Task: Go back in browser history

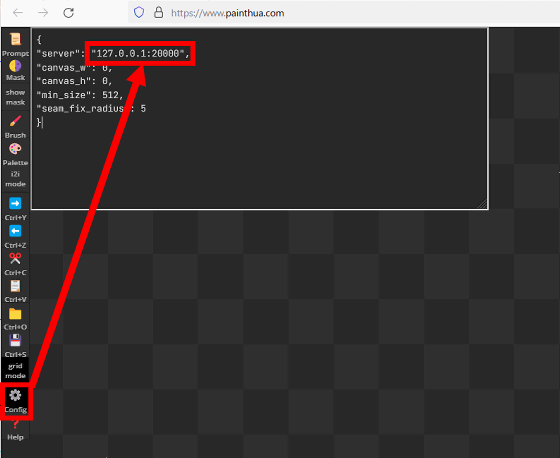Action: (x=18, y=13)
